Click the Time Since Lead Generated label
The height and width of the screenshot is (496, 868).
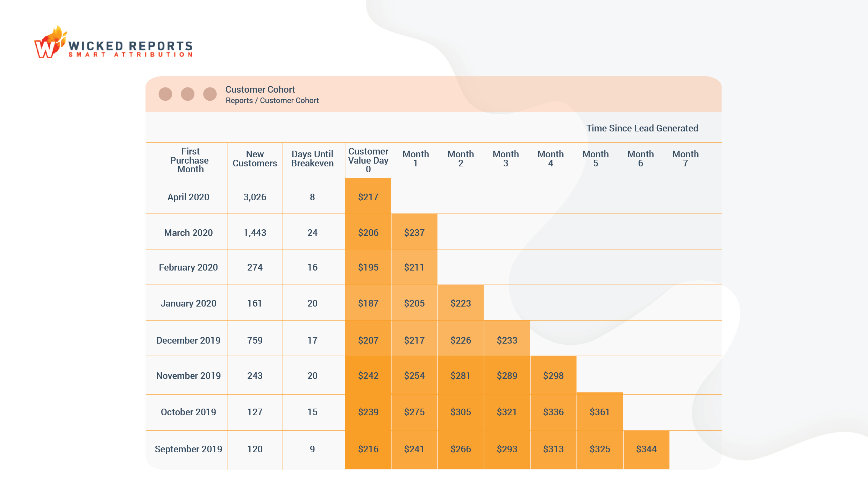pyautogui.click(x=642, y=128)
